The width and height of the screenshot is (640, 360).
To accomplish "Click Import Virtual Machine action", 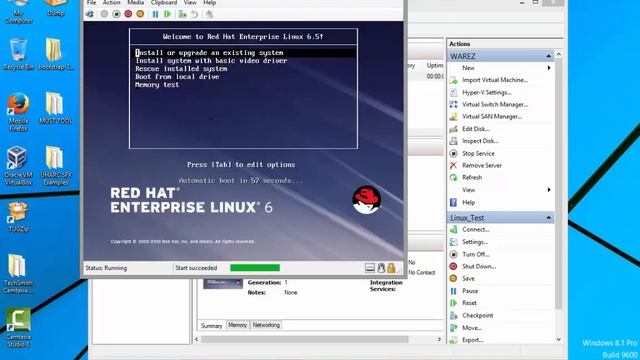I will click(x=495, y=80).
